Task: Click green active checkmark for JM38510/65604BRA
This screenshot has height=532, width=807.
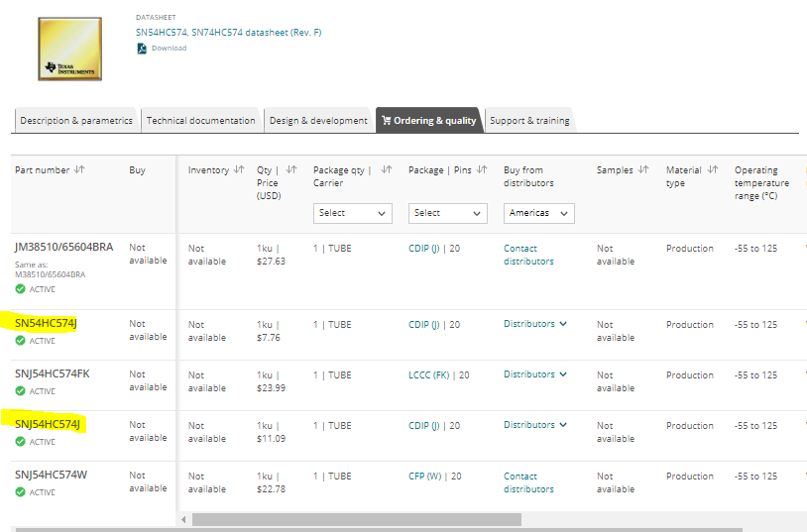Action: [x=20, y=289]
